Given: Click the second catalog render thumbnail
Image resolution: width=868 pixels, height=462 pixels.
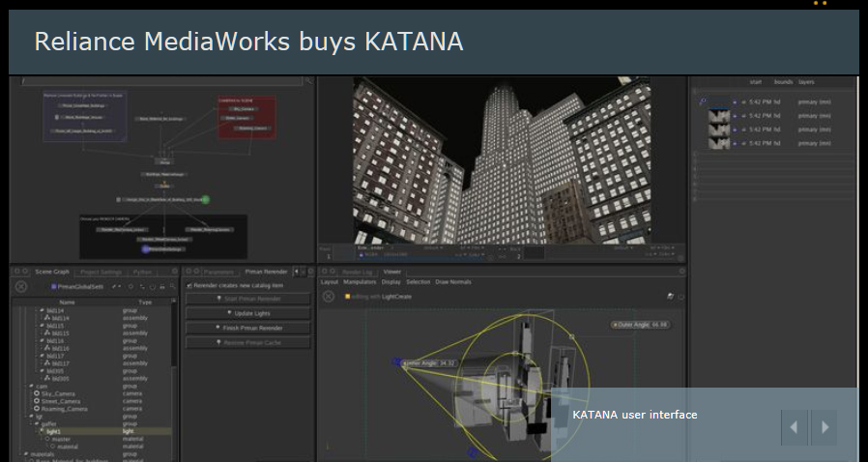Looking at the screenshot, I should 719,116.
